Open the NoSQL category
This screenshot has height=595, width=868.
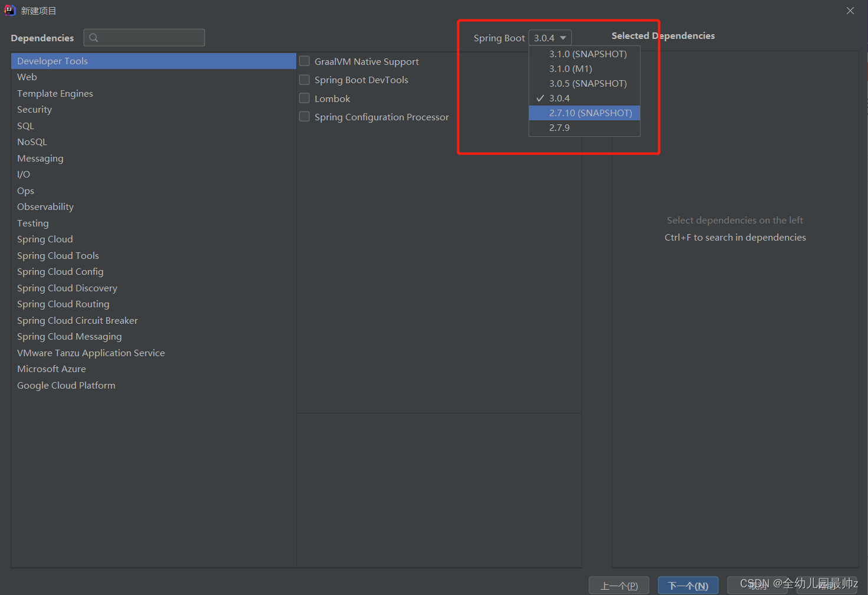(154, 142)
